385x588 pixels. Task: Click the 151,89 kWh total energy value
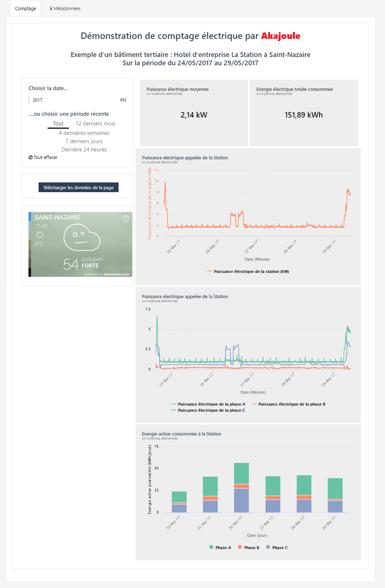tap(304, 115)
